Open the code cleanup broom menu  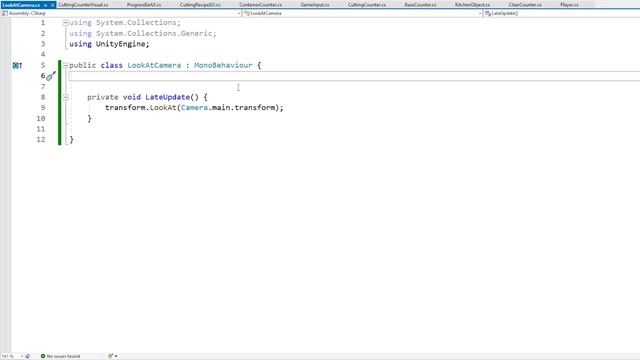pos(113,356)
